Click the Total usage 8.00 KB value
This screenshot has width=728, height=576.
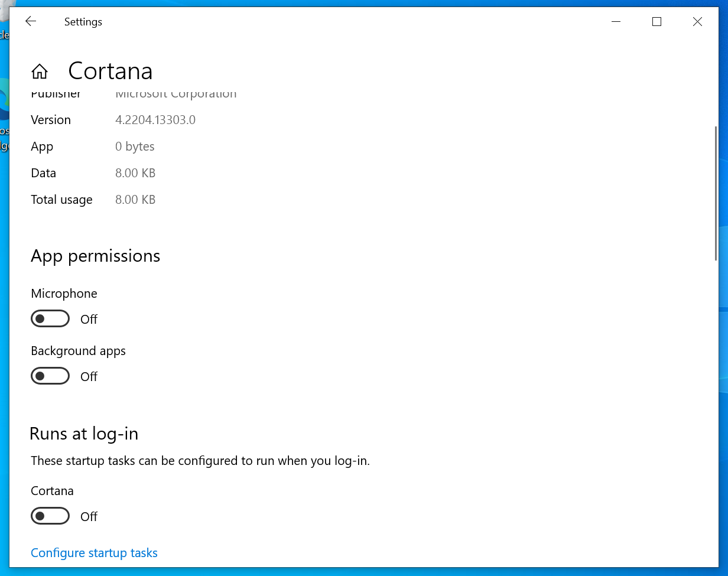click(x=135, y=200)
